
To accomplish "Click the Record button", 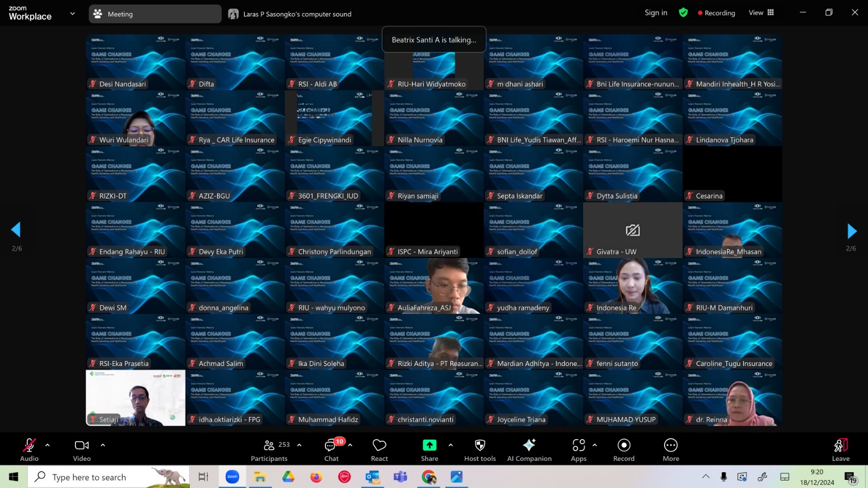I will [x=624, y=450].
